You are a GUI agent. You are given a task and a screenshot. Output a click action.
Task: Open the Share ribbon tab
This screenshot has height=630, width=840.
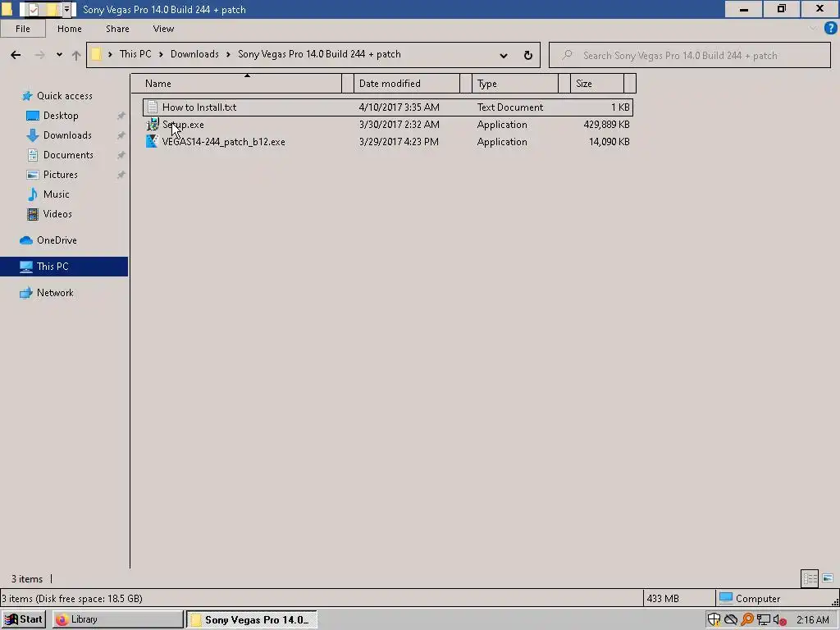point(117,29)
